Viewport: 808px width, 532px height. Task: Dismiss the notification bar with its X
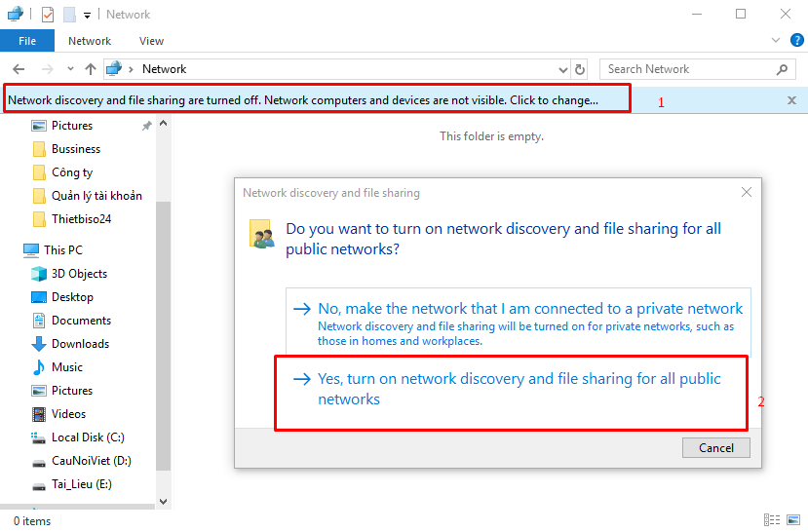pos(792,100)
